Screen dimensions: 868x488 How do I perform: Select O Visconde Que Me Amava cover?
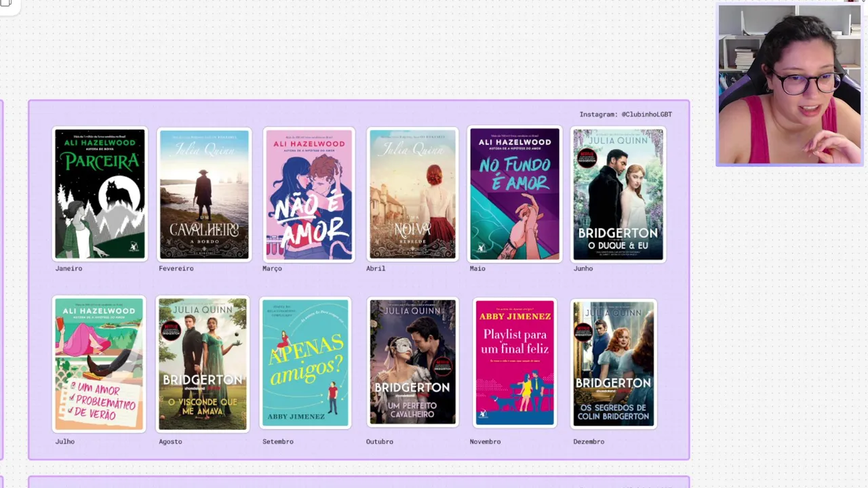(x=203, y=364)
